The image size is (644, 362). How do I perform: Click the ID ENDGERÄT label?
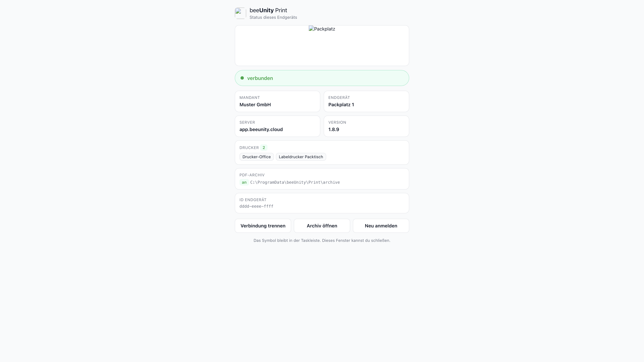coord(253,200)
